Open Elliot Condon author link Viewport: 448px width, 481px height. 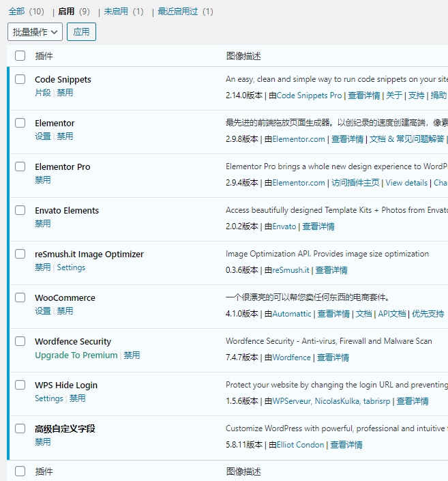(300, 445)
